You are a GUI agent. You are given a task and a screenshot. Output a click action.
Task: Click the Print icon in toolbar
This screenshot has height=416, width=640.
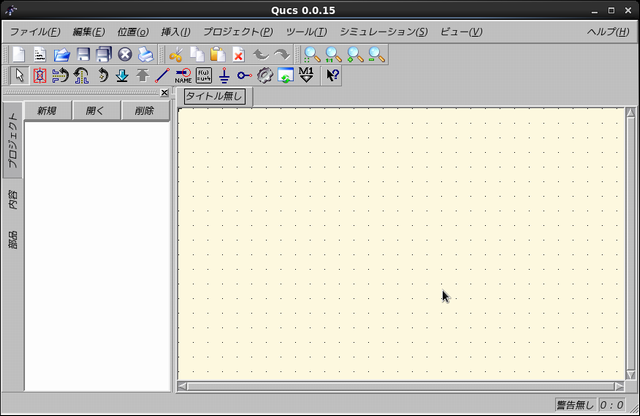[146, 54]
